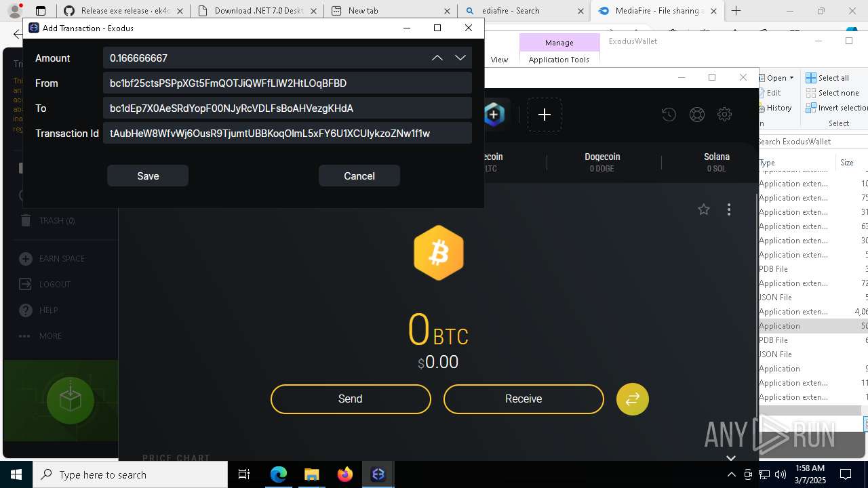Open Microsoft Edge from taskbar
This screenshot has height=488, width=868.
(279, 474)
